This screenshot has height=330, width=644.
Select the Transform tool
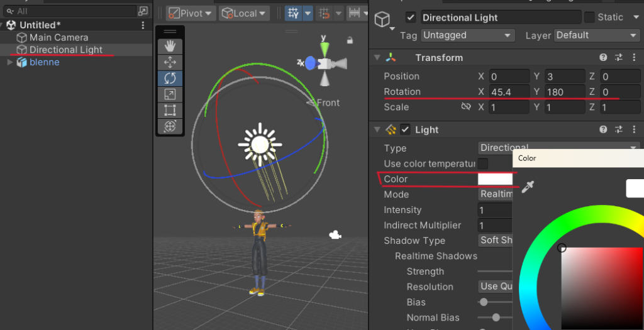pyautogui.click(x=170, y=126)
